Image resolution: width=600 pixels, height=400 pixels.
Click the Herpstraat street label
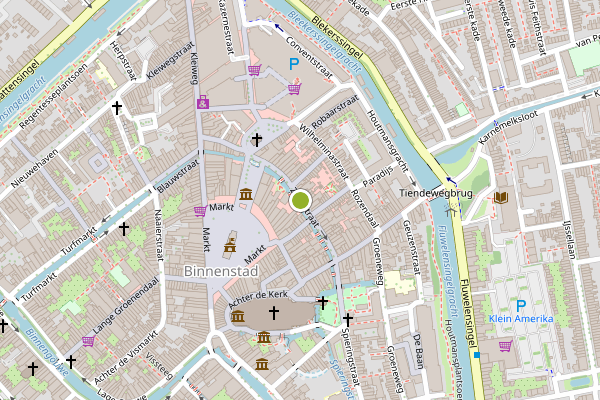tap(123, 61)
